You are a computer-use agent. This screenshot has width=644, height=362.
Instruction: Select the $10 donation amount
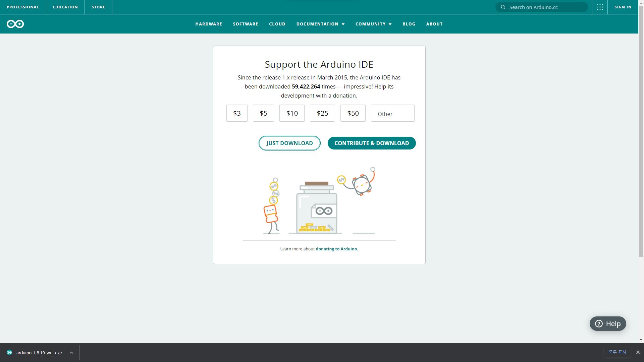point(292,113)
